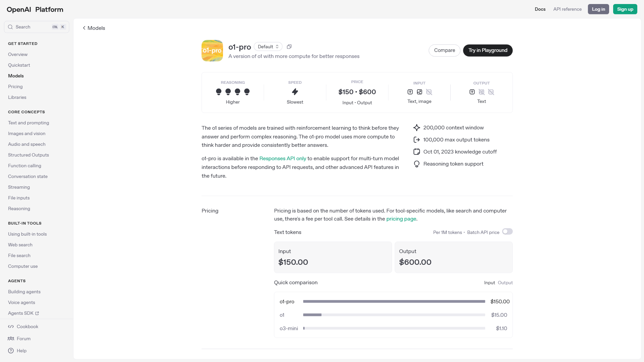Viewport: 644px width, 362px height.
Task: Open Conversation state page
Action: click(28, 176)
